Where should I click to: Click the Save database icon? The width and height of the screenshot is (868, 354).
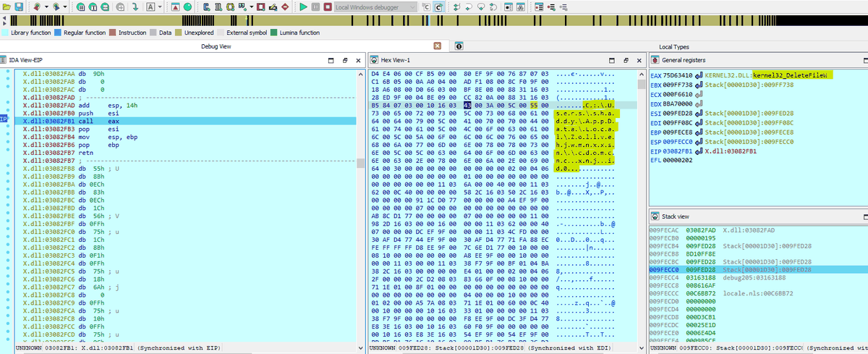19,7
